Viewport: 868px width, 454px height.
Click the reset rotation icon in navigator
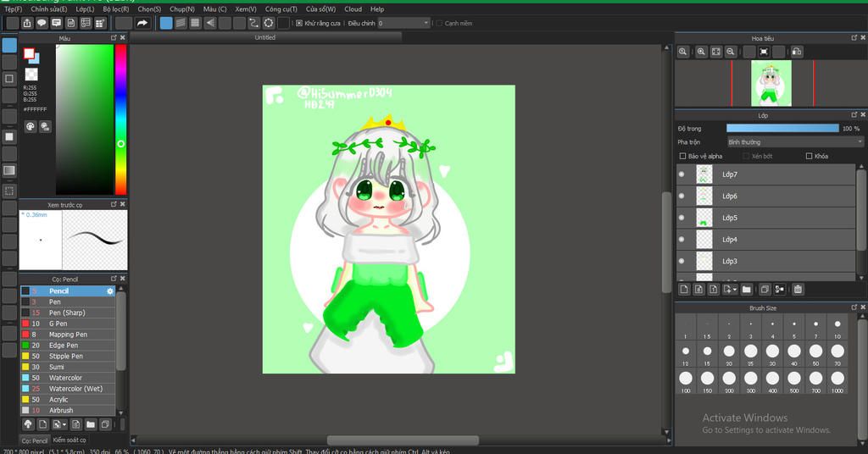tap(764, 52)
